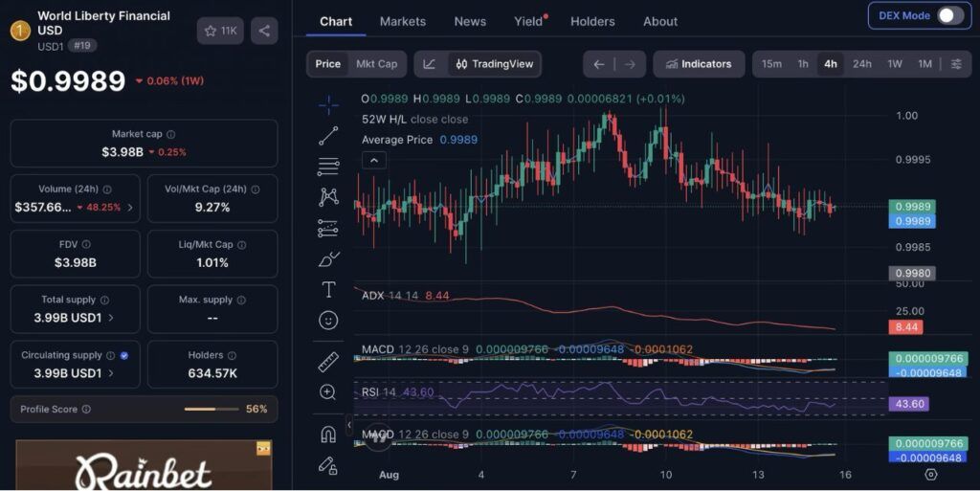Click the red 8.44 ADX value label
The image size is (980, 491).
point(906,326)
